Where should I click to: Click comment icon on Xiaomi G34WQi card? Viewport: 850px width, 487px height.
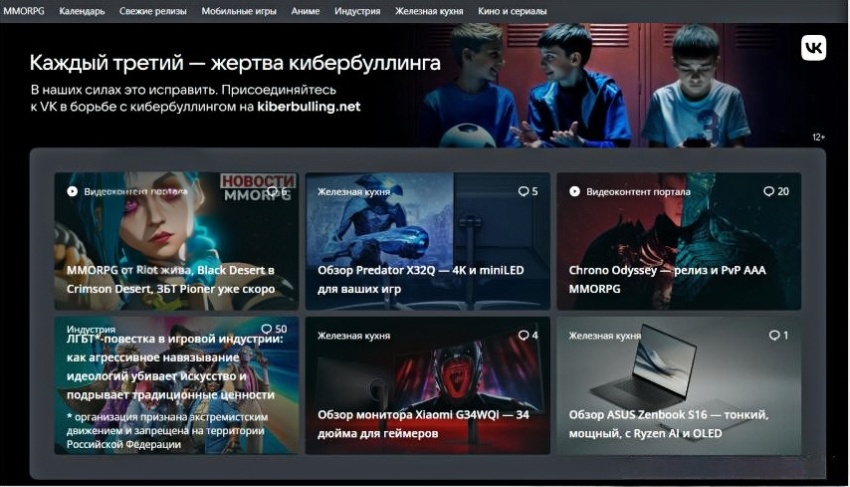click(522, 335)
